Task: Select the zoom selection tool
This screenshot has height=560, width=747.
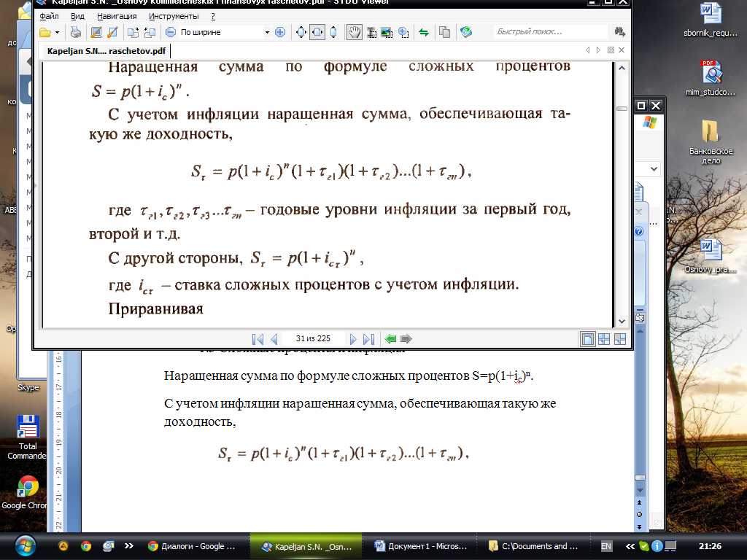Action: (403, 32)
